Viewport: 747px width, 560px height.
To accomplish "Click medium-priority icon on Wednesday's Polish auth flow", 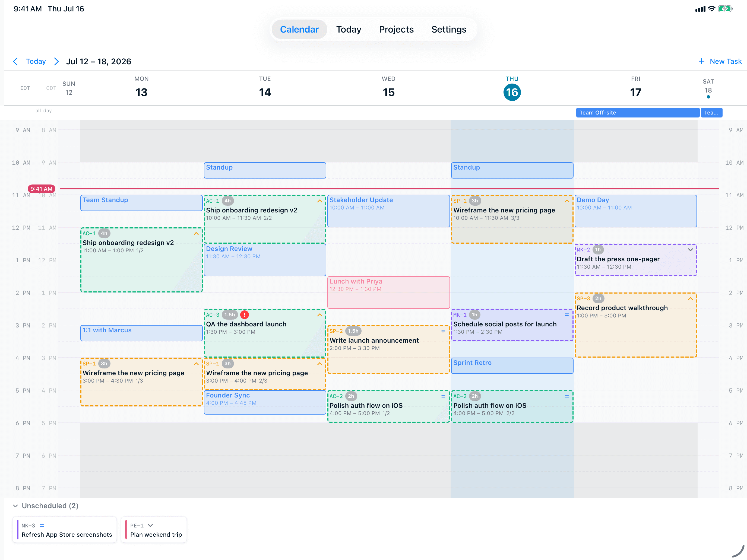I will (443, 396).
